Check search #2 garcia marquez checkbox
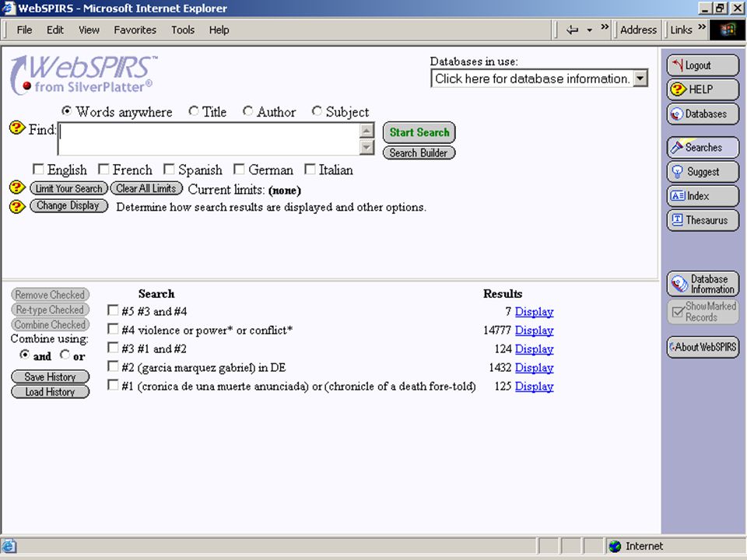The height and width of the screenshot is (560, 747). coord(113,366)
